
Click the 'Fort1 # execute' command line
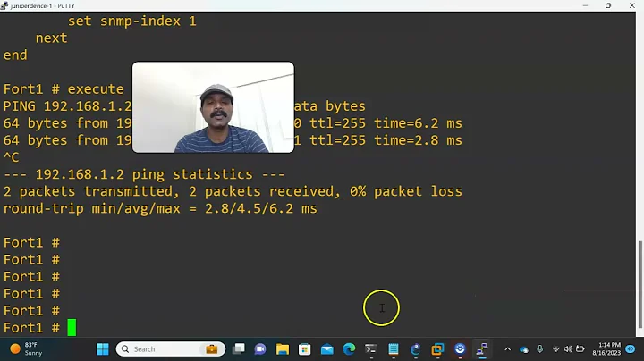(64, 89)
